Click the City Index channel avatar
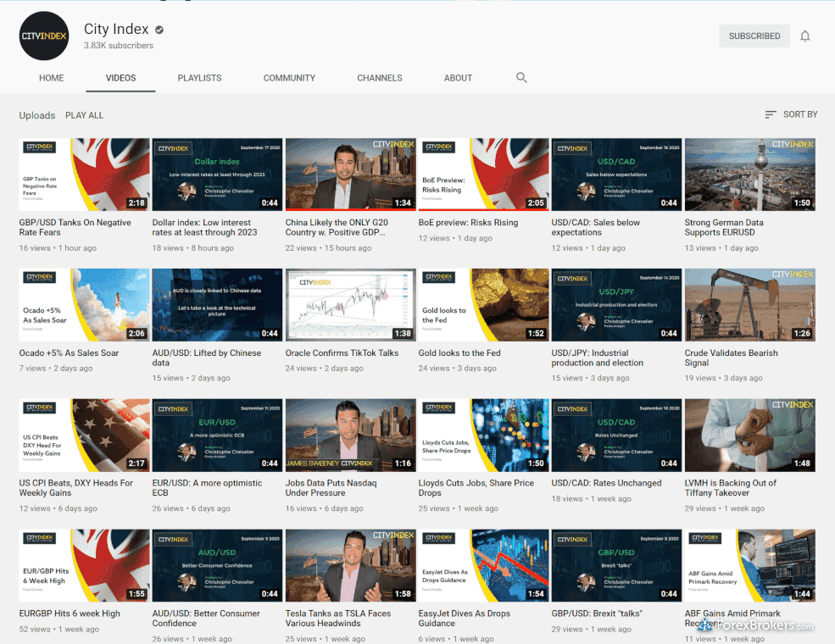Image resolution: width=835 pixels, height=644 pixels. (44, 36)
